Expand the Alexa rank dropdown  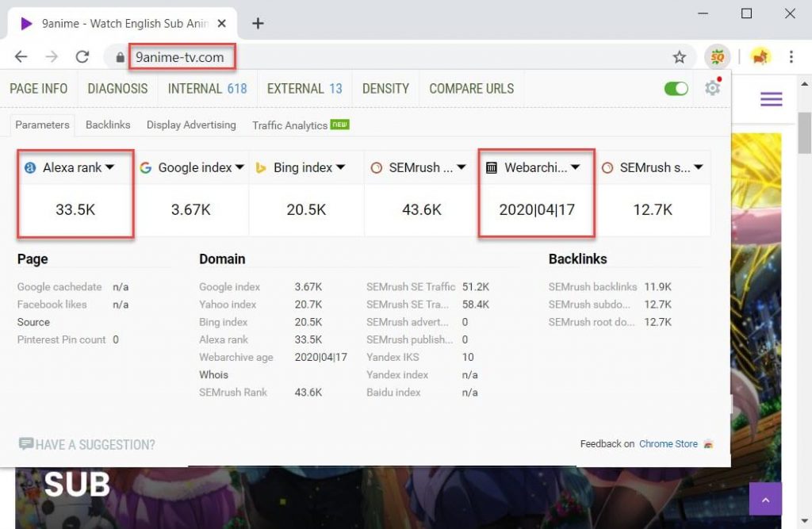tap(109, 167)
